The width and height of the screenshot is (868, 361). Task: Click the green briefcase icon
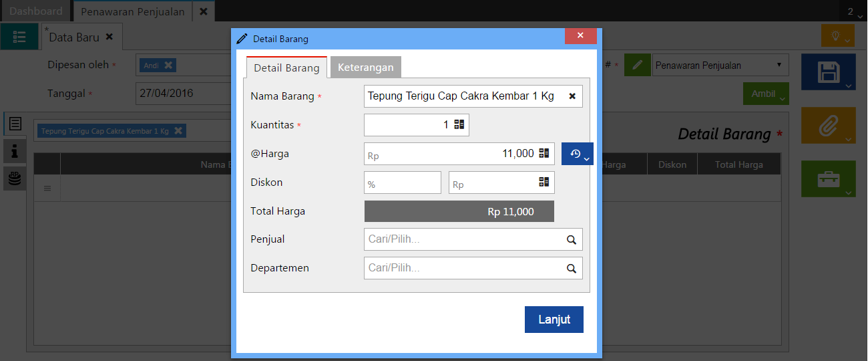tap(828, 178)
